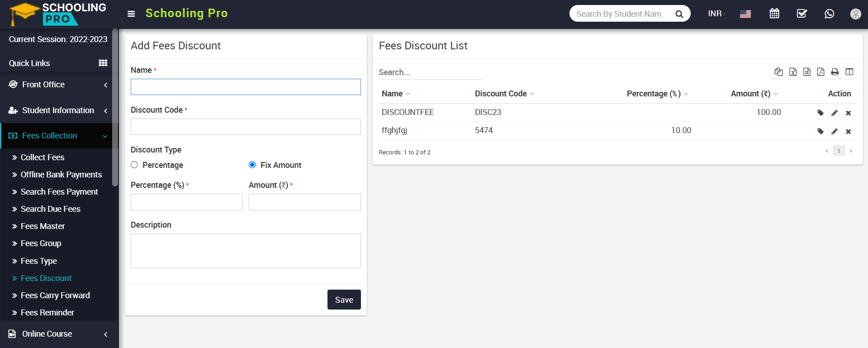The width and height of the screenshot is (868, 348).
Task: Sort the list by Name column
Action: click(x=396, y=94)
